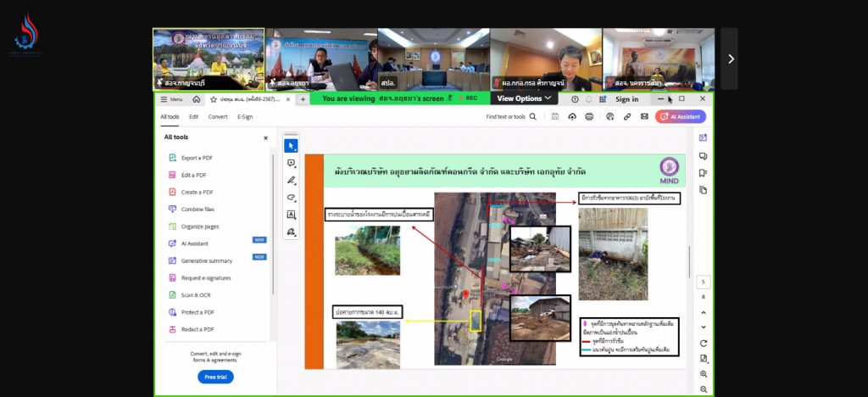This screenshot has width=868, height=397.
Task: Open the bookmarks panel icon
Action: [703, 173]
